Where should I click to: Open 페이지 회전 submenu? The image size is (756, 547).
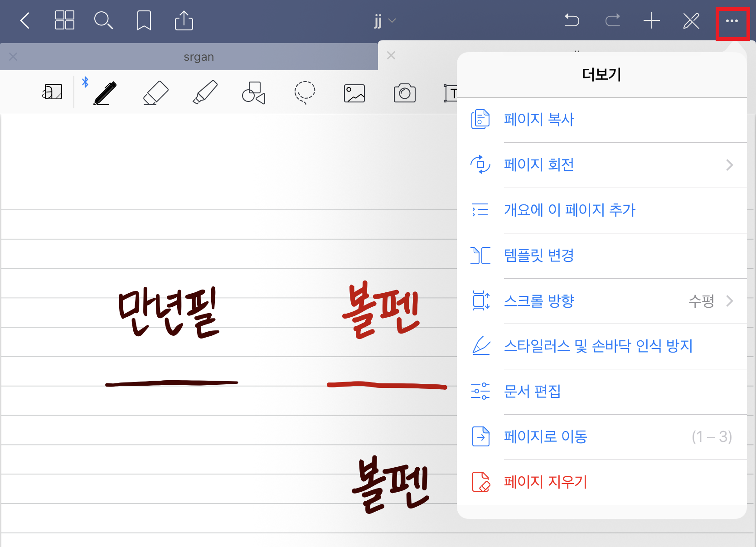[602, 165]
